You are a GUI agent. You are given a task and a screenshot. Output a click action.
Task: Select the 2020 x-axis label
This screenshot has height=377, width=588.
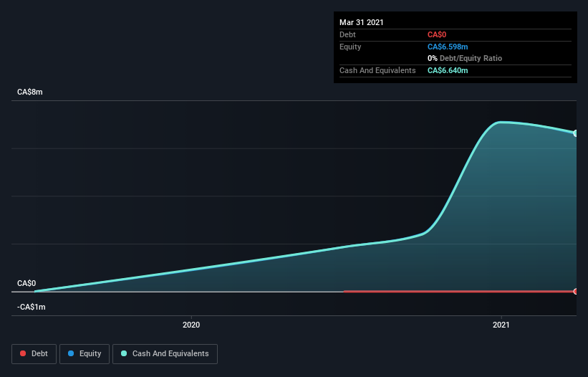point(191,325)
